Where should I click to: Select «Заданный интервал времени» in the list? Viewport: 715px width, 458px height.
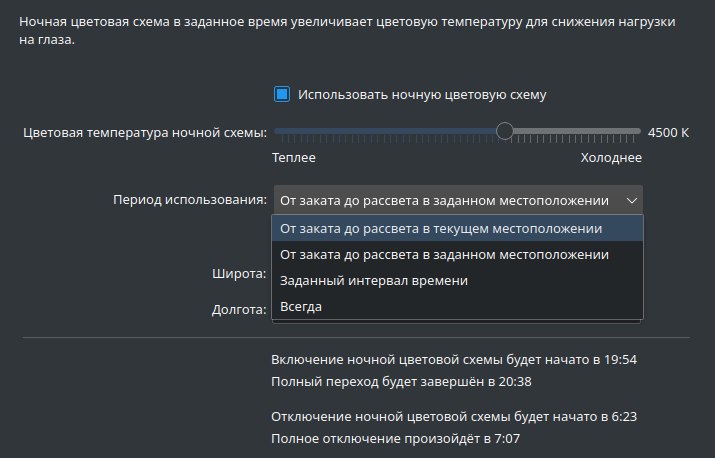[x=457, y=281]
